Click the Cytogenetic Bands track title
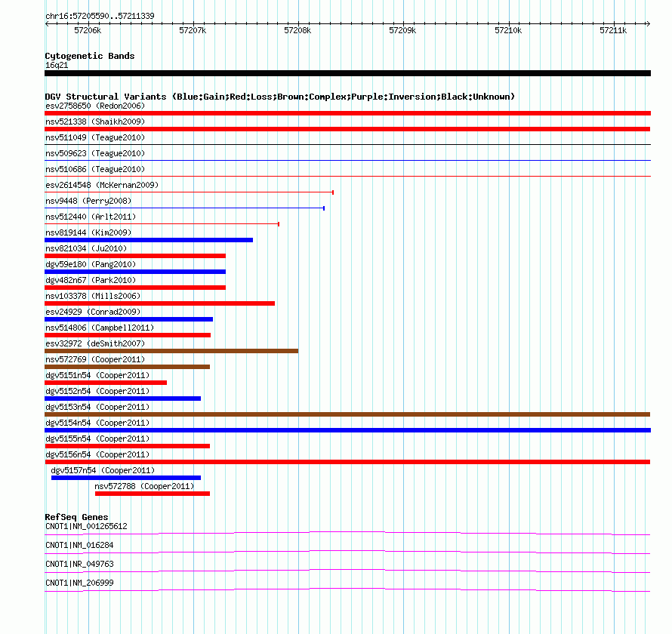 point(90,56)
